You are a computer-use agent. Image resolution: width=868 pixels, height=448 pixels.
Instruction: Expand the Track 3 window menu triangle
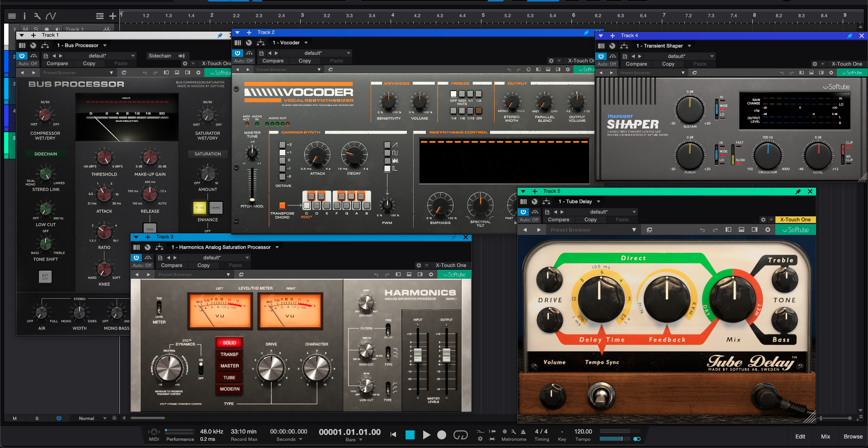pyautogui.click(x=136, y=237)
